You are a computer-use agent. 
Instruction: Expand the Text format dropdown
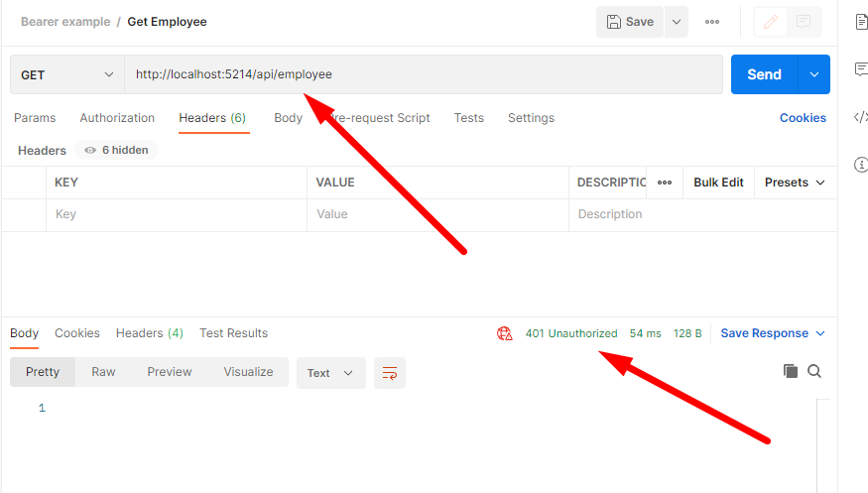[330, 373]
